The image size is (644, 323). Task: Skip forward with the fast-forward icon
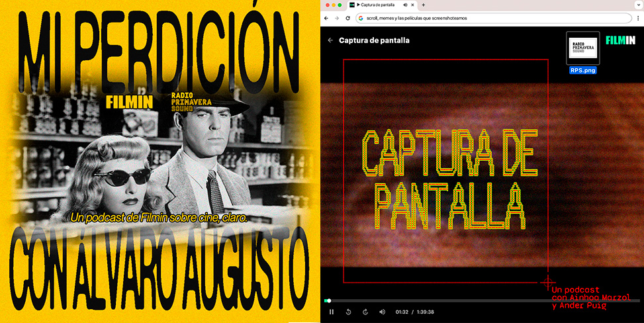coord(365,312)
